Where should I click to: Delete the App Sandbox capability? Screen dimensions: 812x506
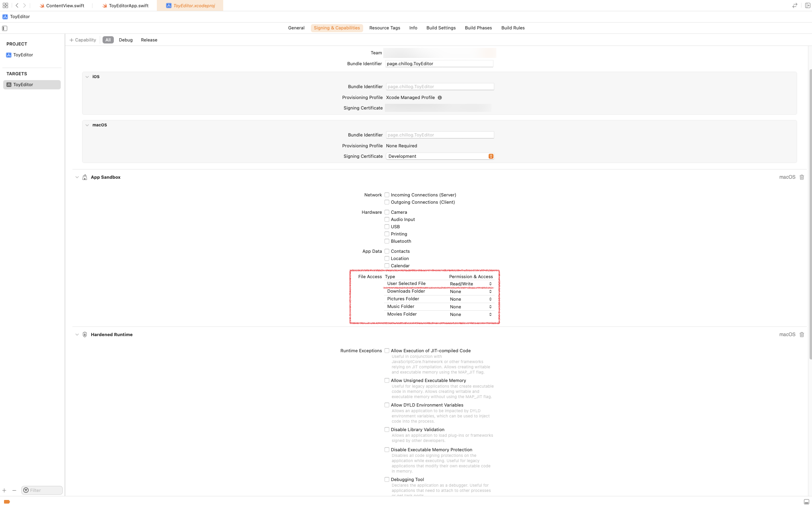point(802,177)
